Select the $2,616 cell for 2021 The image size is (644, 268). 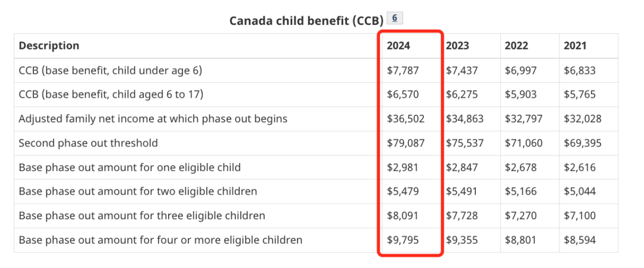click(x=580, y=167)
